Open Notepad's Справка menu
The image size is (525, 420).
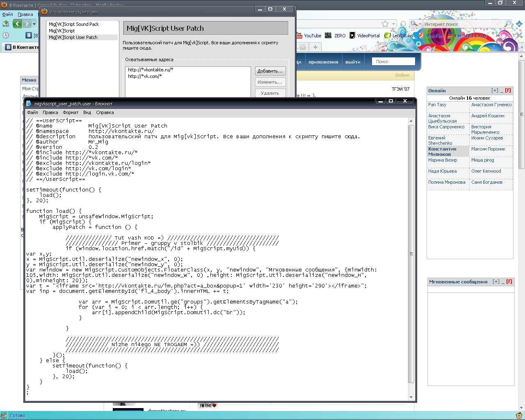click(105, 112)
